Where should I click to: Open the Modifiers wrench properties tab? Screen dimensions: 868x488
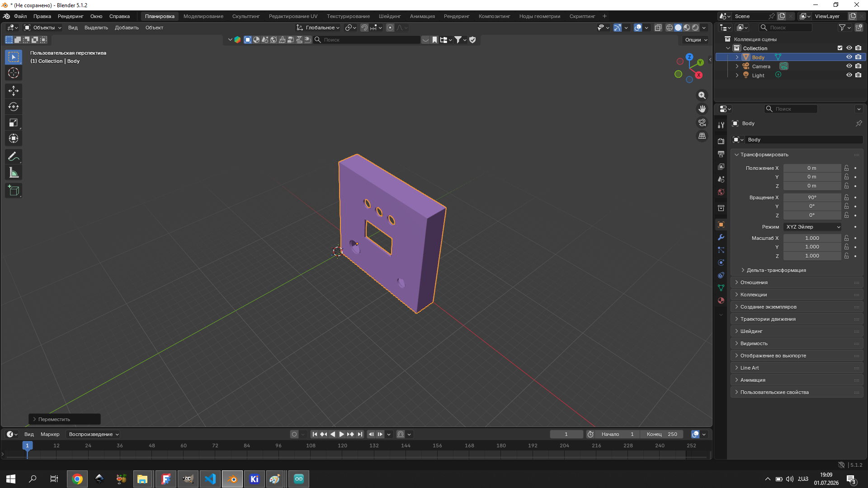click(721, 237)
